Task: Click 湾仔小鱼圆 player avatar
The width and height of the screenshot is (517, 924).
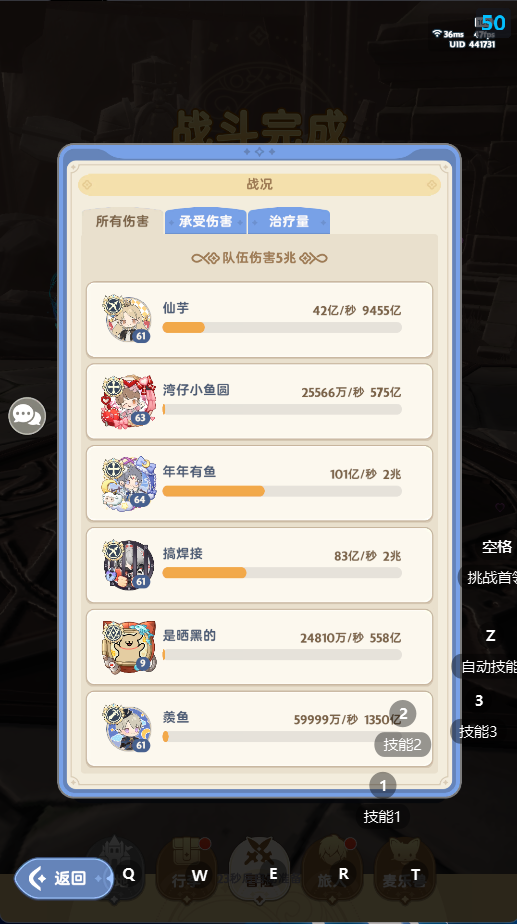Action: pos(128,401)
